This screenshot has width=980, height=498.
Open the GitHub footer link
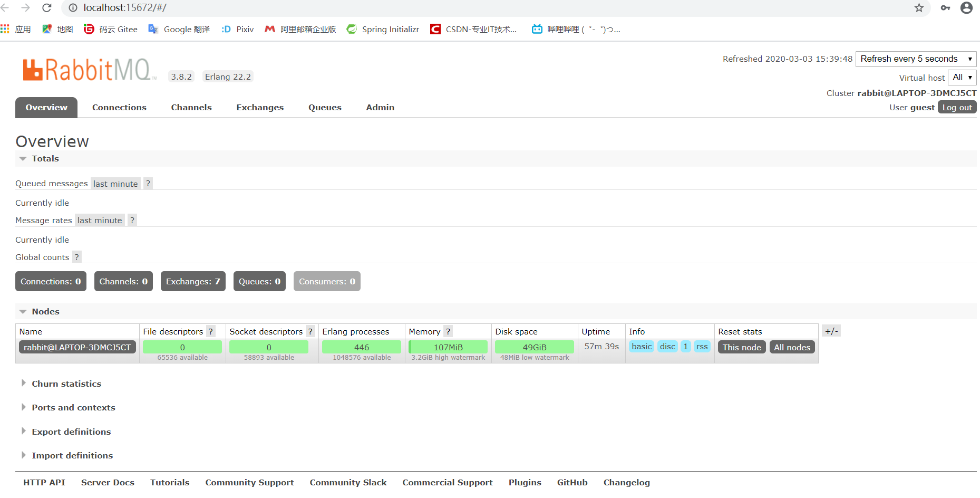click(x=572, y=482)
